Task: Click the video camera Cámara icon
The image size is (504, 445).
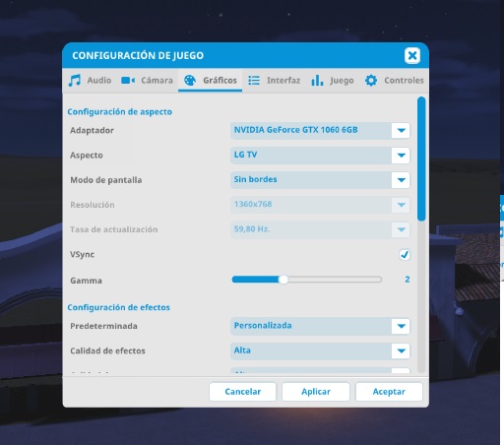Action: pos(128,80)
